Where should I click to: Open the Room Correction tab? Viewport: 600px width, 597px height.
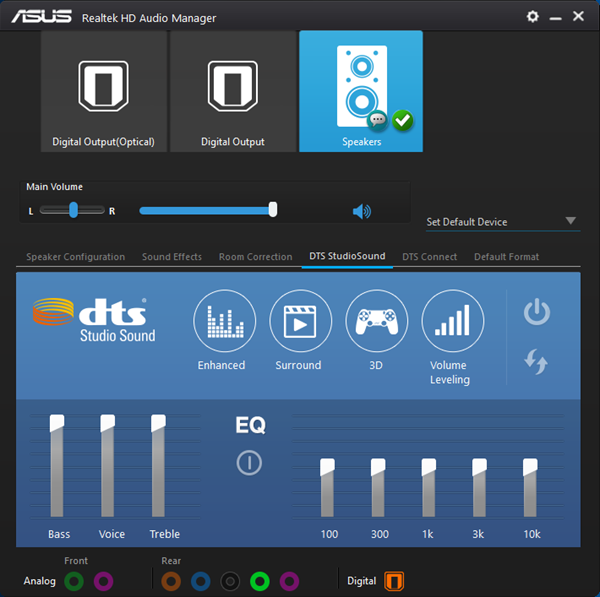click(x=255, y=257)
